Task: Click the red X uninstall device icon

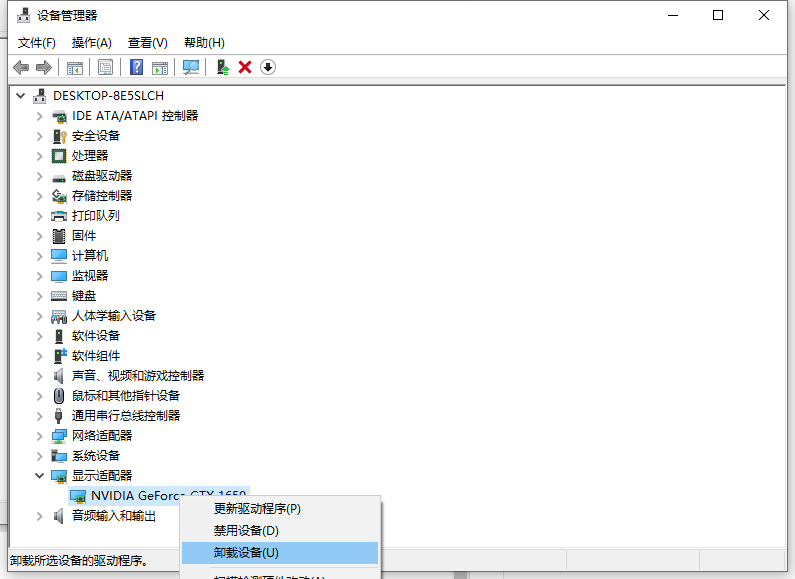Action: 245,67
